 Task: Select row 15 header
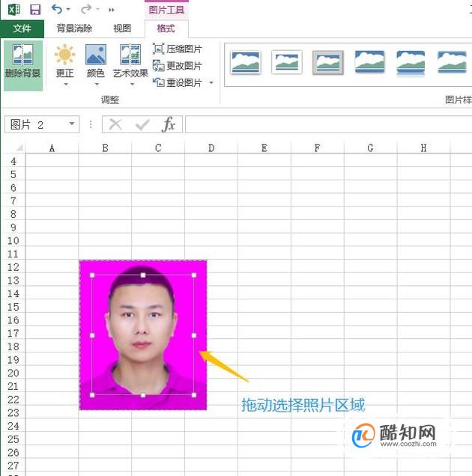tap(13, 307)
